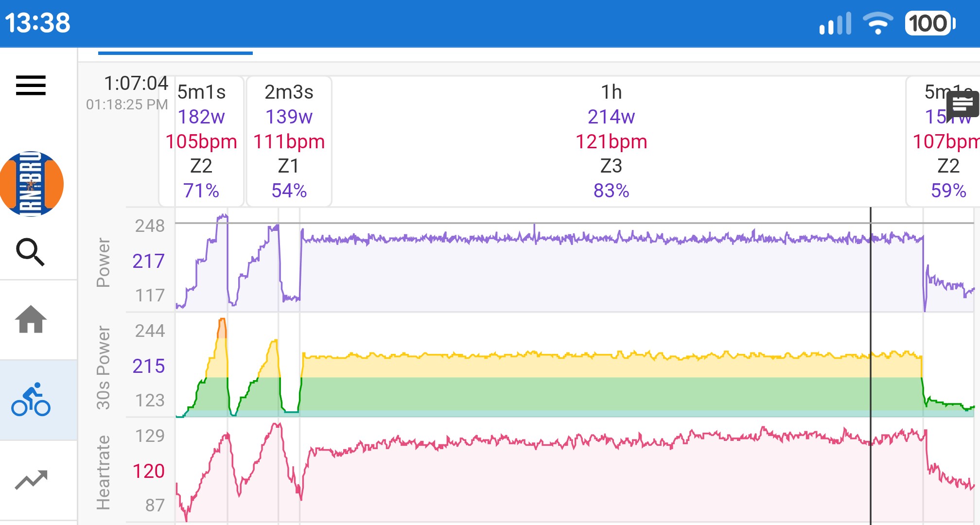The width and height of the screenshot is (980, 525).
Task: Select the 5m1s 182w interval box
Action: [x=201, y=141]
